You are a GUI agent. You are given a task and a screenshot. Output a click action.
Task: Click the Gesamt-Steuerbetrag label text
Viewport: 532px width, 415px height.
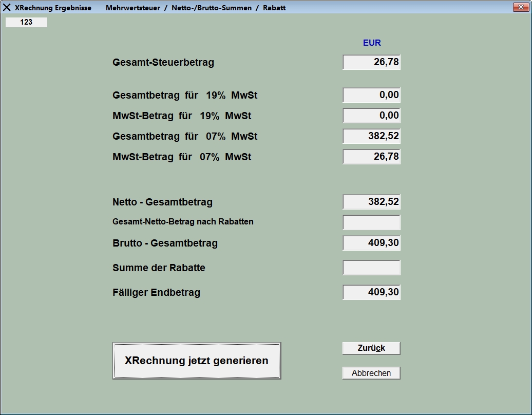(163, 63)
